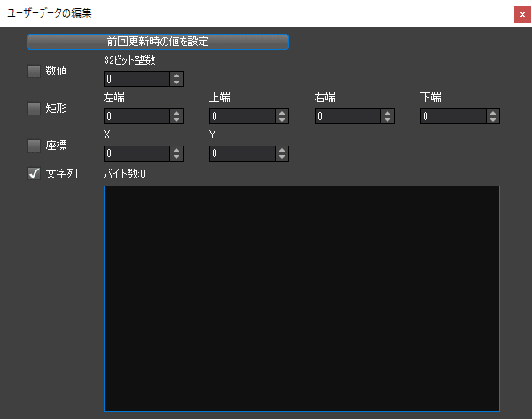Image resolution: width=532 pixels, height=419 pixels.
Task: Increment the Y coordinate up arrow
Action: click(282, 151)
